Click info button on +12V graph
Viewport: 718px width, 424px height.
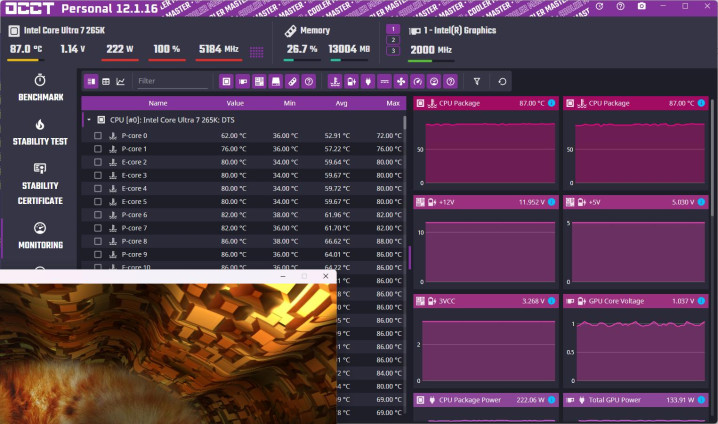tap(550, 202)
